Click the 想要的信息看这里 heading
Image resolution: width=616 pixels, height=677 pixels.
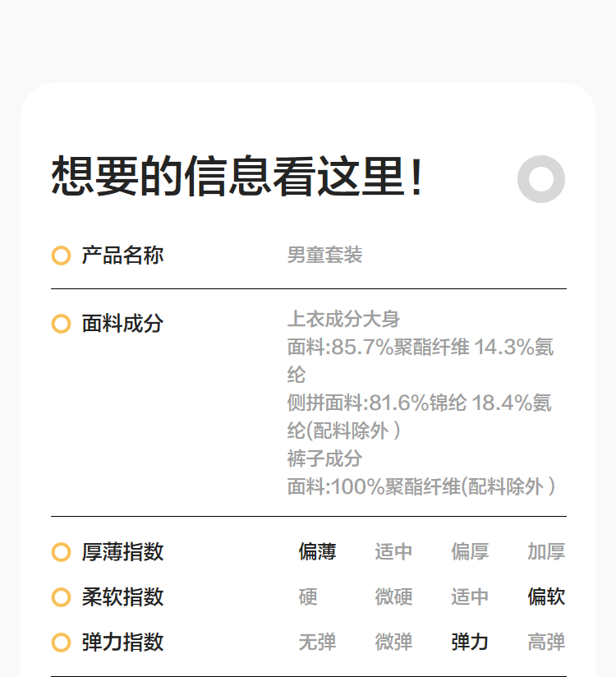pyautogui.click(x=238, y=177)
